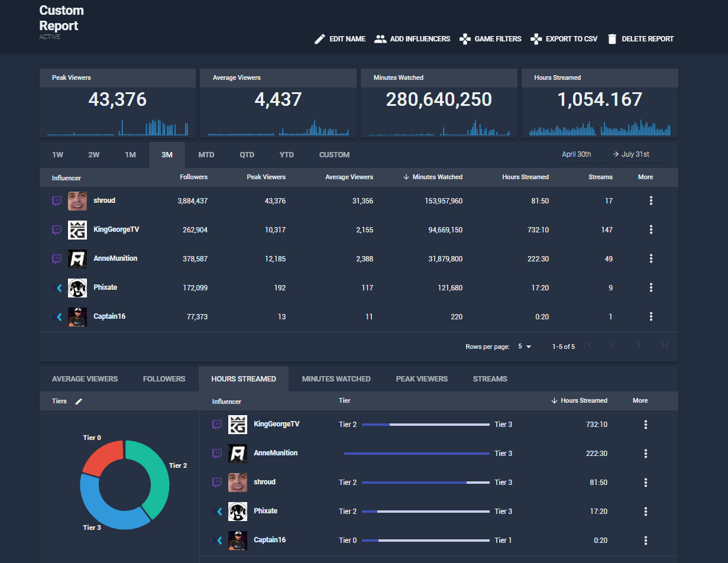Screen dimensions: 728x563
Task: Click the April 30th start date field
Action: pyautogui.click(x=577, y=154)
